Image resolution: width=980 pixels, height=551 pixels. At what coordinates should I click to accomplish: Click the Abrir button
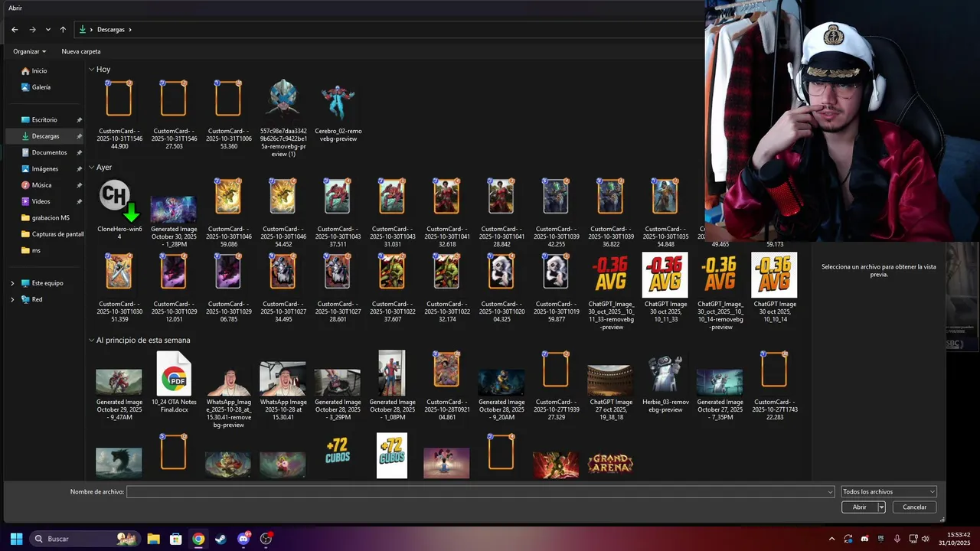click(860, 507)
